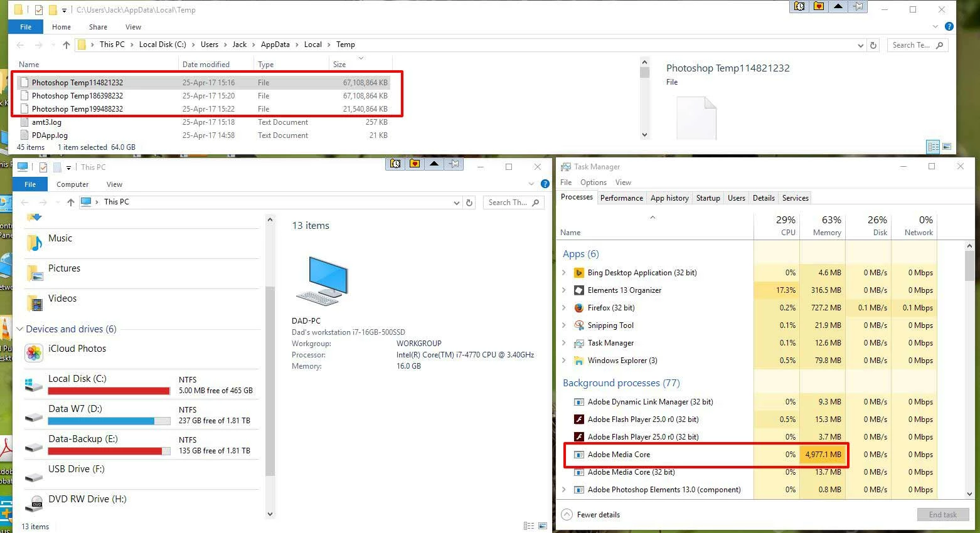Select Snipping Tool icon in Task Manager

coord(579,325)
